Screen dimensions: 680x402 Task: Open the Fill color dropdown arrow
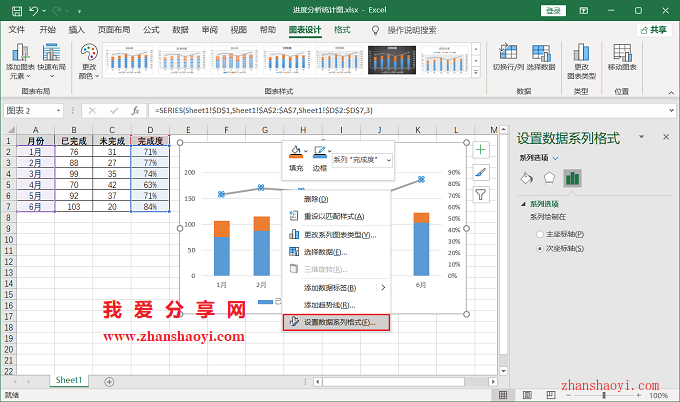[306, 151]
